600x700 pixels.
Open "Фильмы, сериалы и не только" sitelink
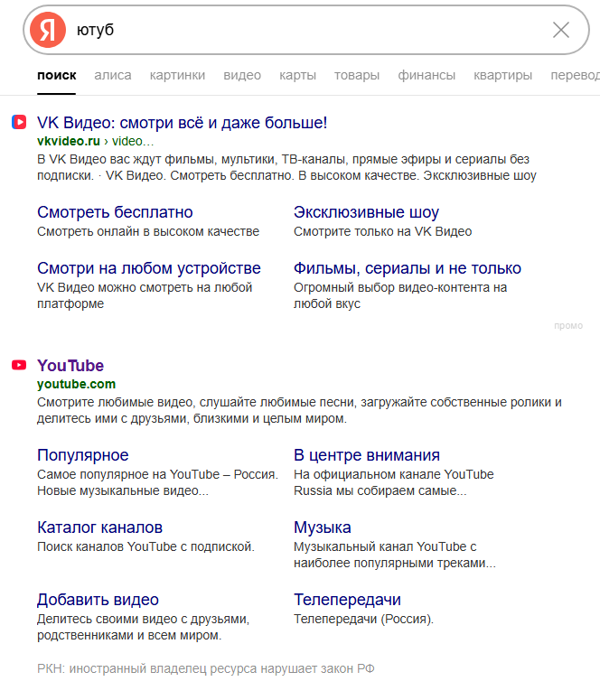(408, 268)
